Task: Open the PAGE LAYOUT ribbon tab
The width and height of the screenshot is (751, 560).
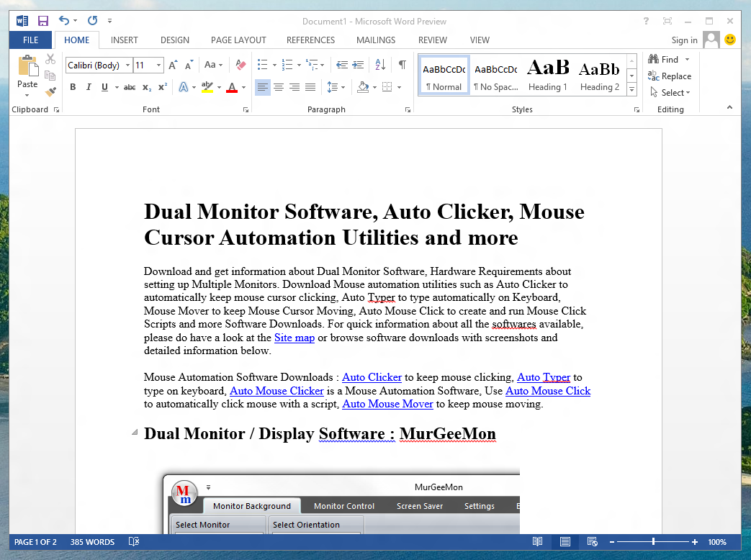Action: [x=238, y=40]
